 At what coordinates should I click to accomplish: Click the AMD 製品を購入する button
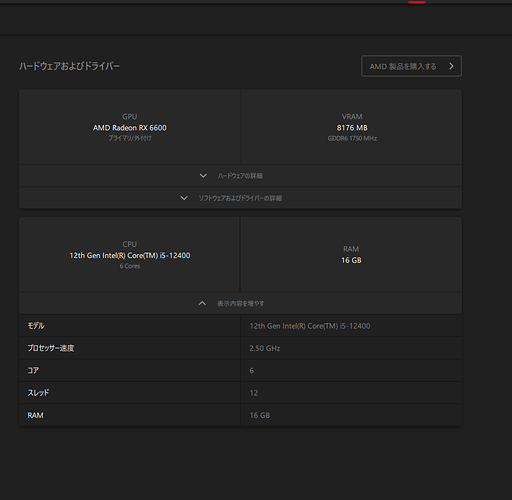411,66
